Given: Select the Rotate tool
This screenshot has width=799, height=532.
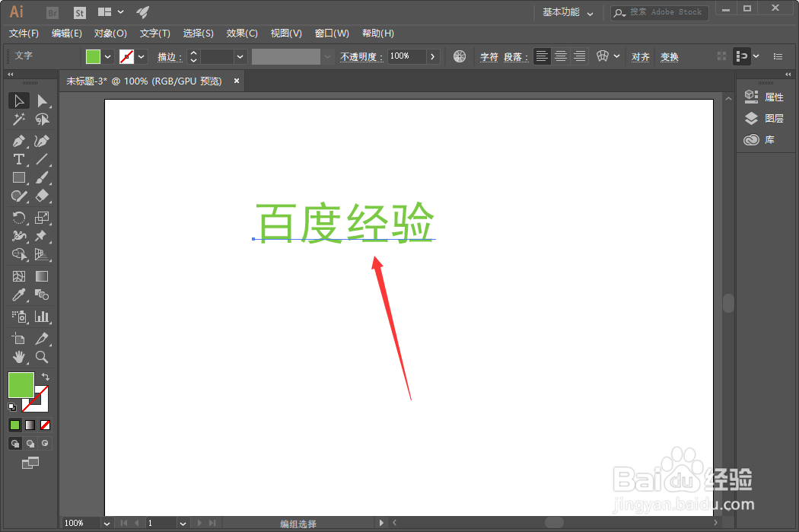Looking at the screenshot, I should click(19, 218).
